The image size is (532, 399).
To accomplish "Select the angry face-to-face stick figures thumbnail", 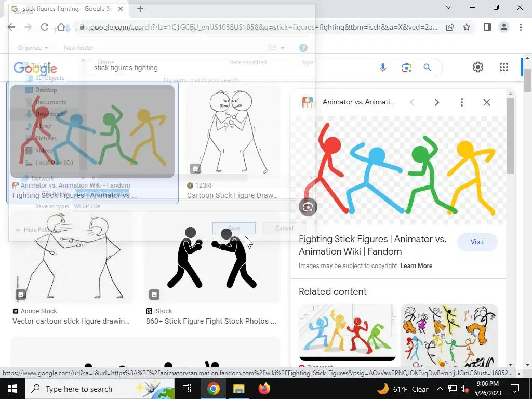I will coord(232,131).
